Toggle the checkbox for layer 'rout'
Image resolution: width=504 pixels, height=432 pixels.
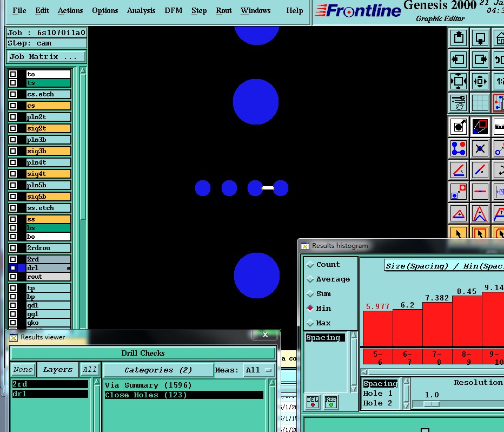13,277
